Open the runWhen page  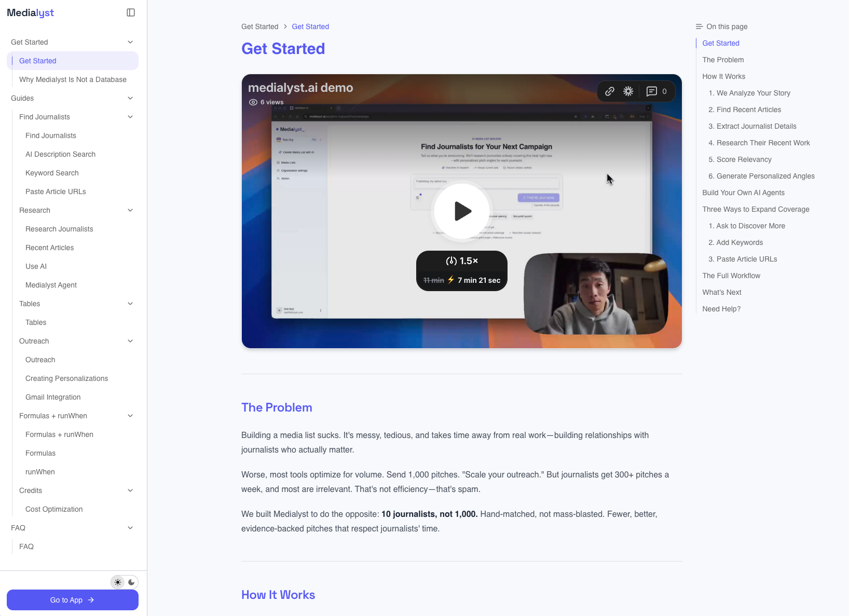40,472
